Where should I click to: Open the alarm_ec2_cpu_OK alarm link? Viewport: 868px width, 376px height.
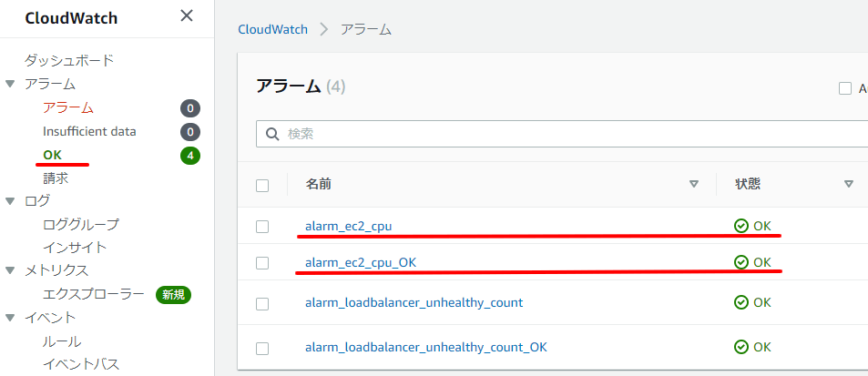(361, 262)
